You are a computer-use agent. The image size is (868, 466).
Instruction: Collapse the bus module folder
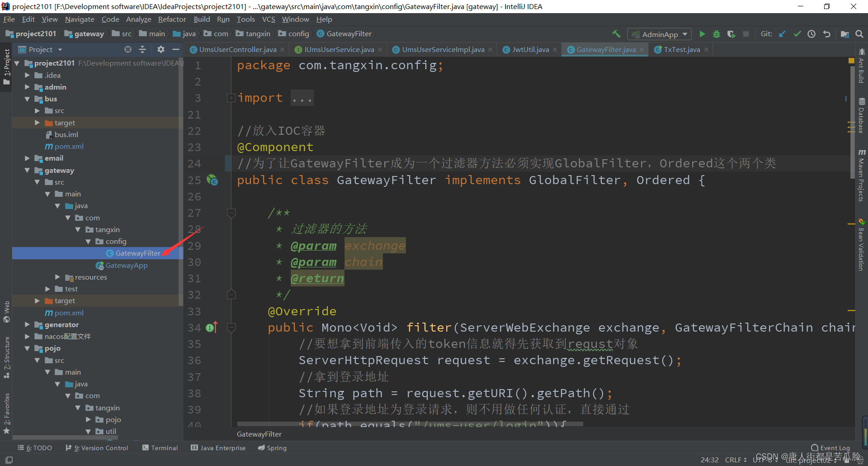pos(27,99)
